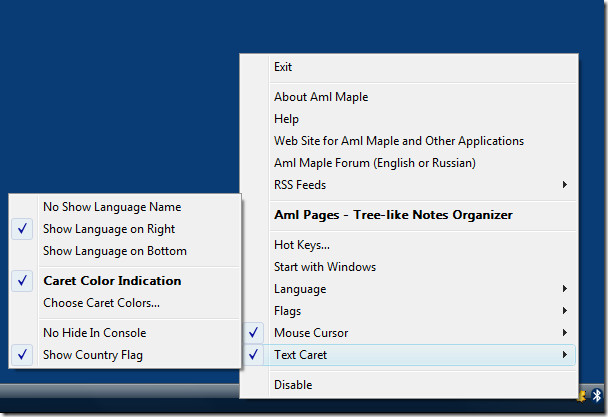Open Aml Maple Forum entry
This screenshot has height=417, width=608.
coord(409,163)
